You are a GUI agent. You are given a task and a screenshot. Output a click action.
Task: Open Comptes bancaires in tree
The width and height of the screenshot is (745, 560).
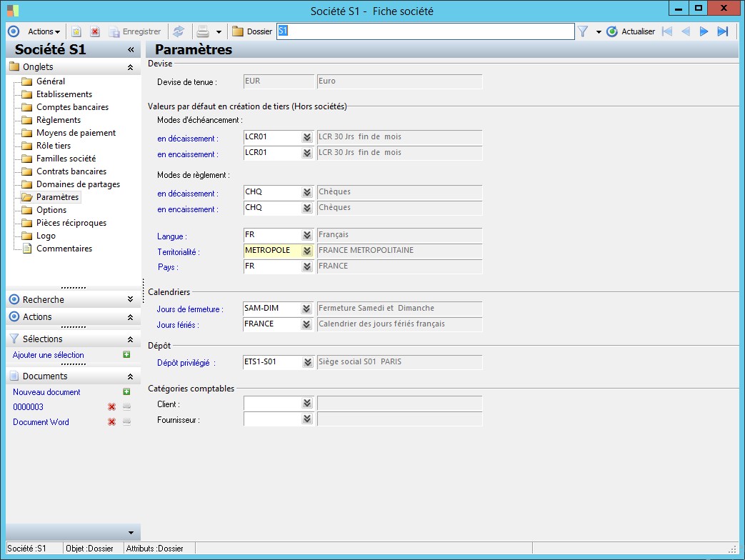point(72,107)
